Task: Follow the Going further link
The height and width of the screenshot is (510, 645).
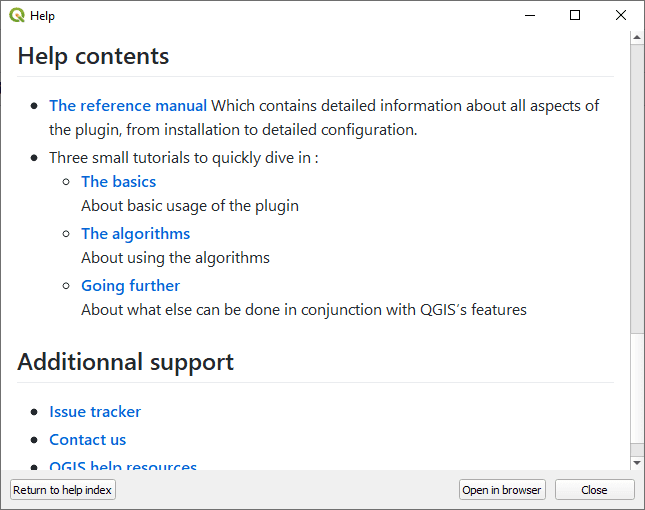Action: pyautogui.click(x=130, y=285)
